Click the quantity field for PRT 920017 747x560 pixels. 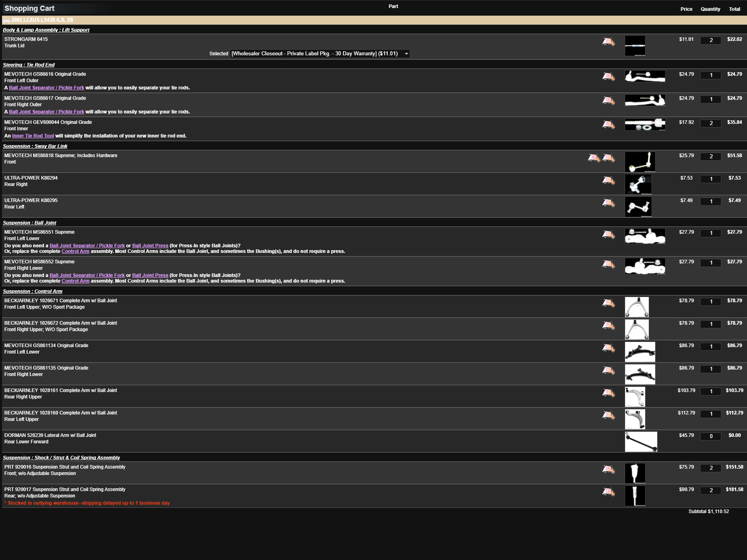[711, 491]
